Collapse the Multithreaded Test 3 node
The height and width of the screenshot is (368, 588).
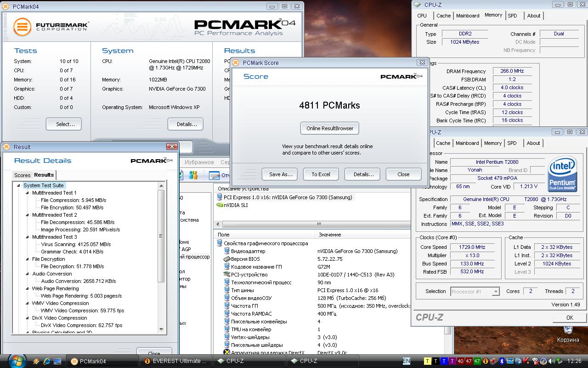[28, 237]
